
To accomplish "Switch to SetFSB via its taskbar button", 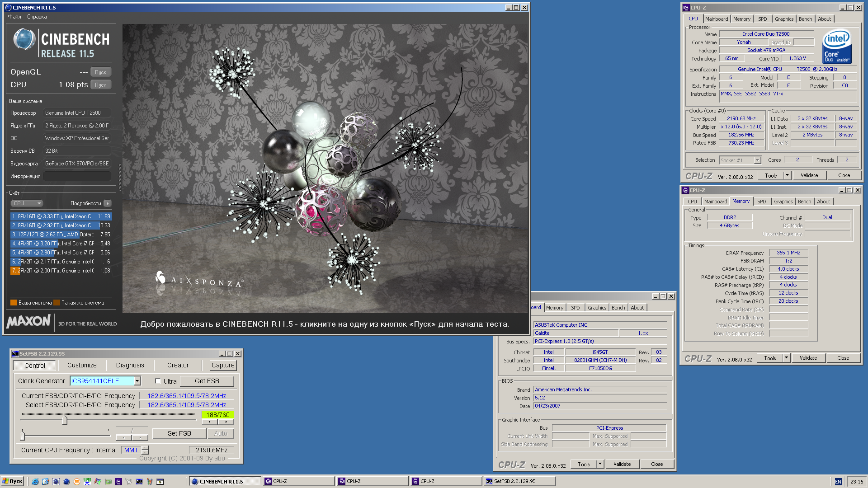I will pos(519,482).
